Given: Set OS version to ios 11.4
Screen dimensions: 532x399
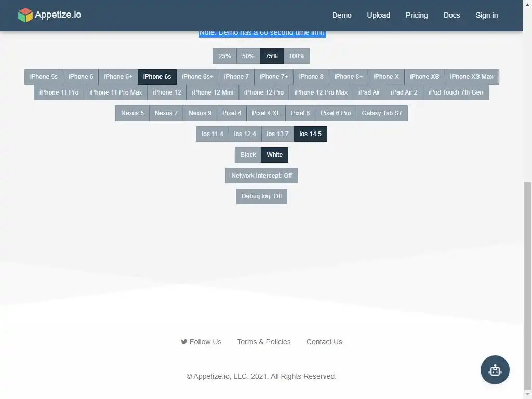Looking at the screenshot, I should pyautogui.click(x=212, y=134).
